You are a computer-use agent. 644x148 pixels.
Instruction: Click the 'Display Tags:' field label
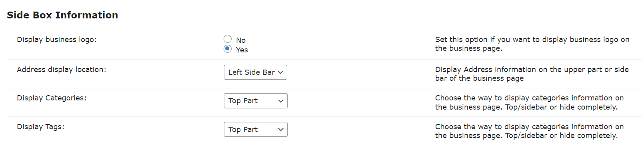click(x=40, y=127)
